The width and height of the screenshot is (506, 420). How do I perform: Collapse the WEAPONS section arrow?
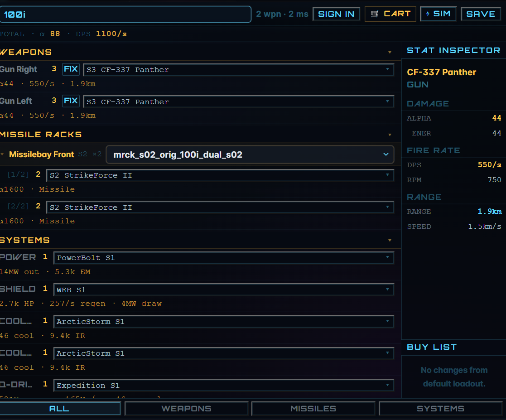(390, 52)
